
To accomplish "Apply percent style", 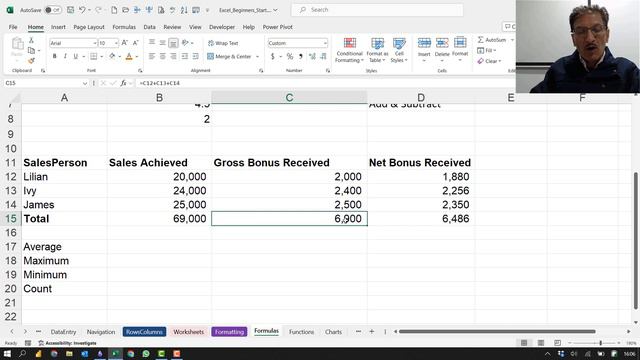I will point(290,56).
